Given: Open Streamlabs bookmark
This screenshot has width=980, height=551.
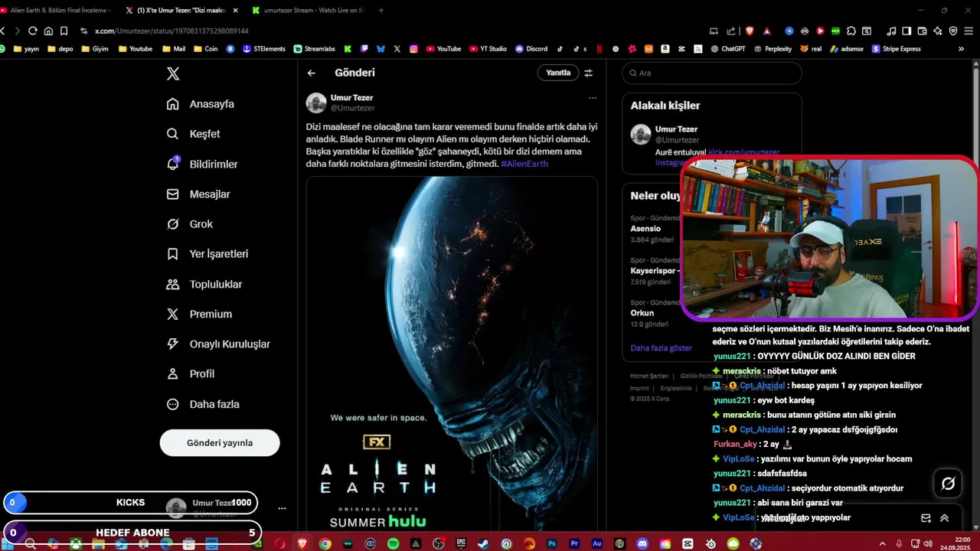Looking at the screenshot, I should pyautogui.click(x=315, y=49).
